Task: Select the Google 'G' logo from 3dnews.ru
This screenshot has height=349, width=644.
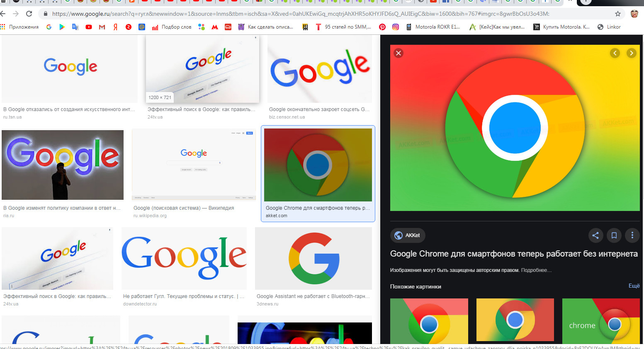Action: 313,258
